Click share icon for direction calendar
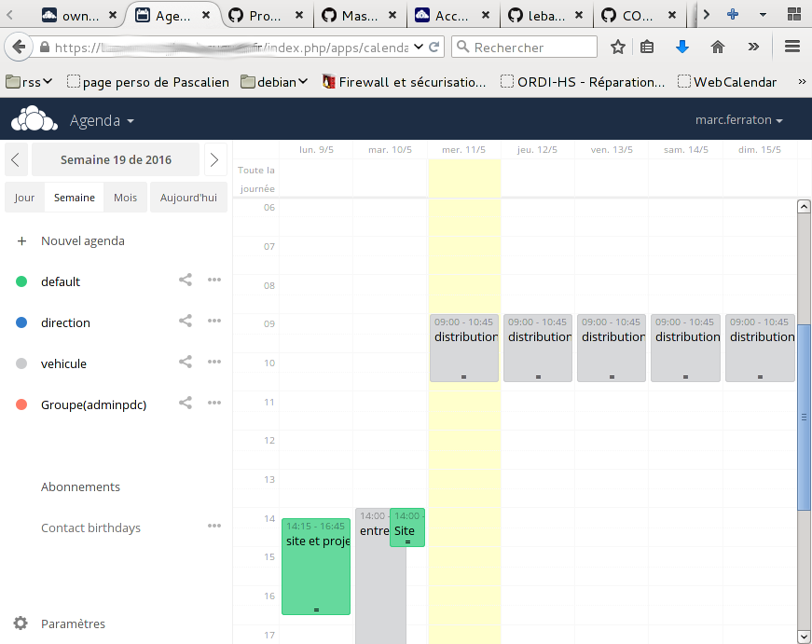The image size is (812, 644). coord(185,322)
